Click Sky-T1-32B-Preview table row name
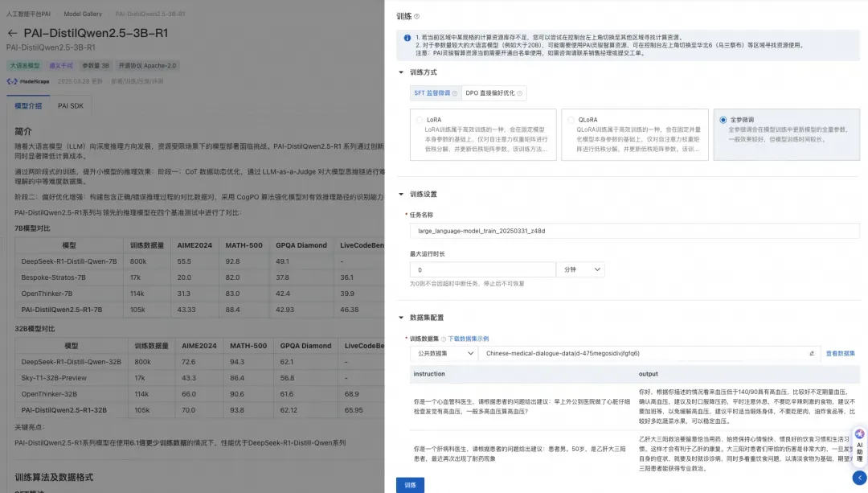This screenshot has width=868, height=493. [x=54, y=378]
